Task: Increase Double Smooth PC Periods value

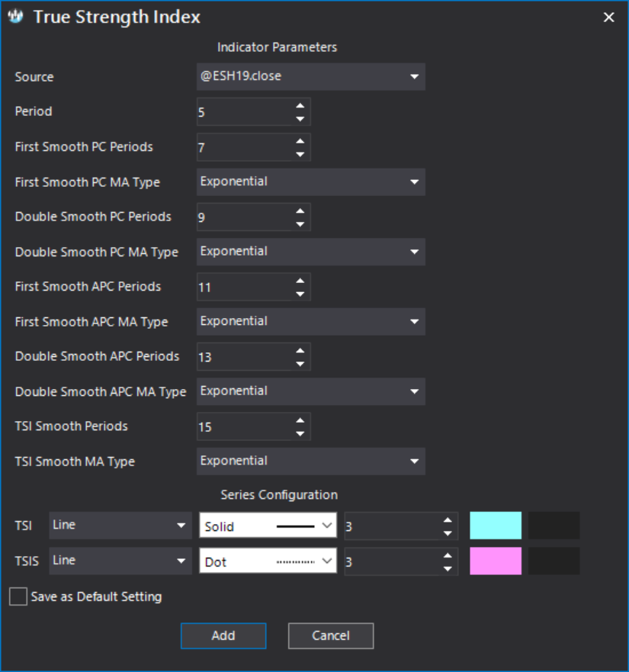Action: coord(300,211)
